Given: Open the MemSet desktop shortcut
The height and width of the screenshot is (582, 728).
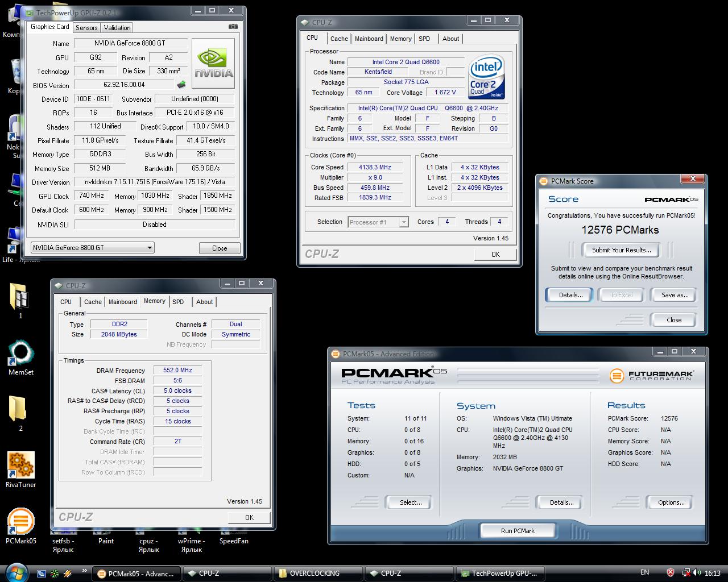Looking at the screenshot, I should [x=21, y=358].
